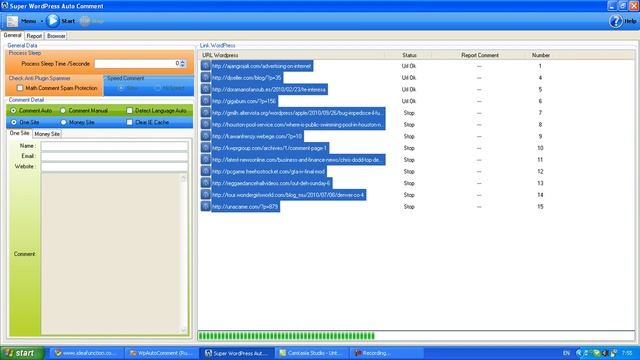Viewport: 640px width, 360px height.
Task: Enable Math Comment Spam Protection checkbox
Action: point(20,88)
